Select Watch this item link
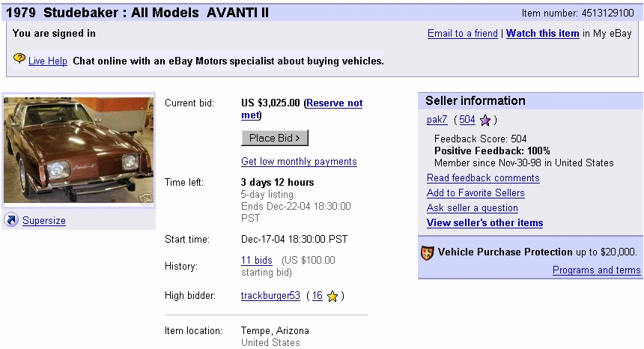The width and height of the screenshot is (644, 349). point(542,34)
